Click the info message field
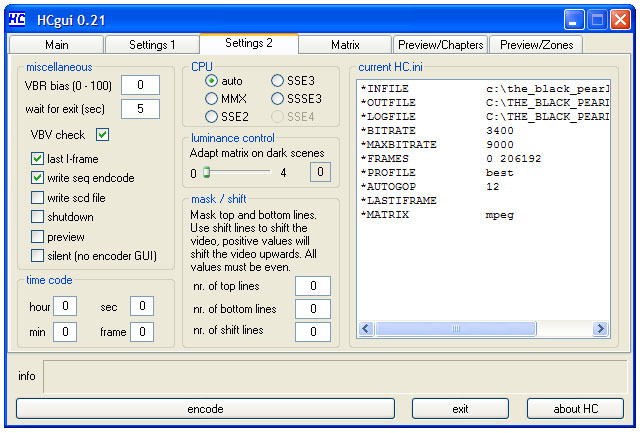 point(335,376)
